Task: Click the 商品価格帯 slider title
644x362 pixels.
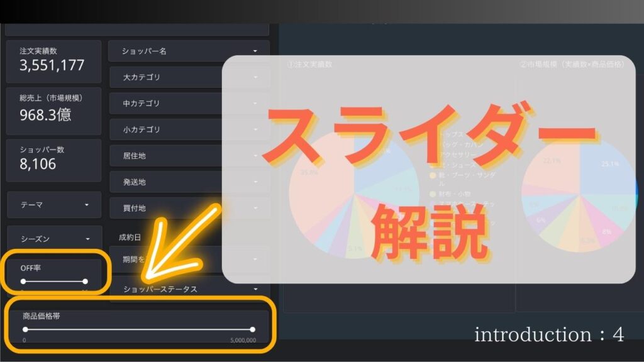Action: pyautogui.click(x=41, y=316)
